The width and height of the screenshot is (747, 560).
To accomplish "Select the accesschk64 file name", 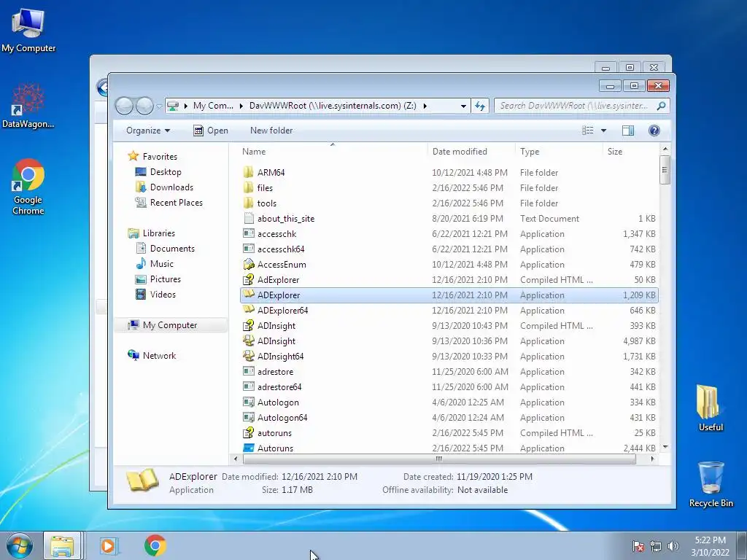I will (281, 249).
